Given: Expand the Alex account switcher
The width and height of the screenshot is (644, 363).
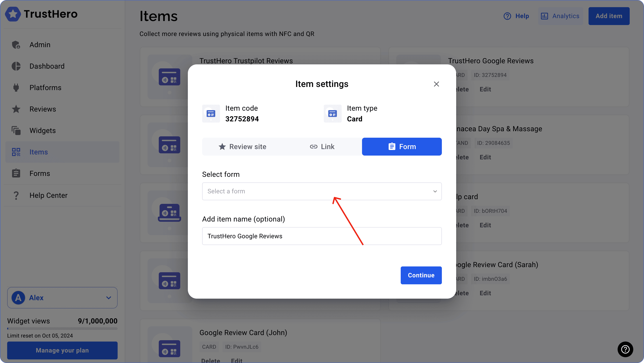Looking at the screenshot, I should 62,298.
